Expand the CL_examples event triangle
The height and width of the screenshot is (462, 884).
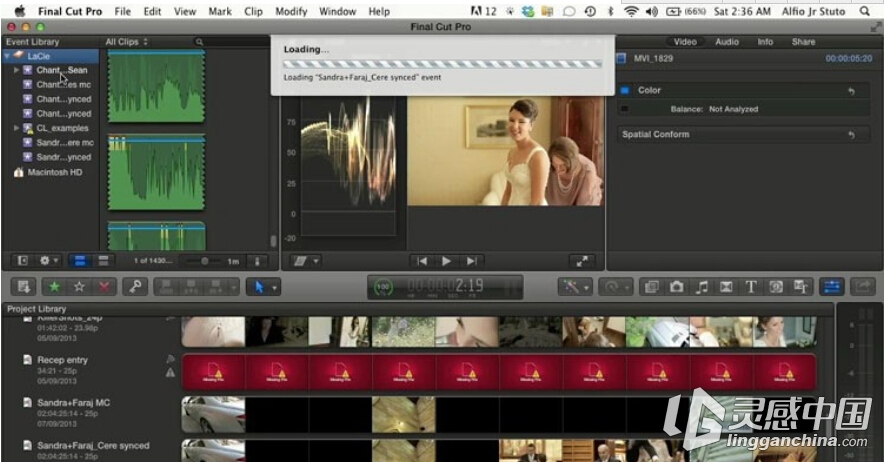16,128
